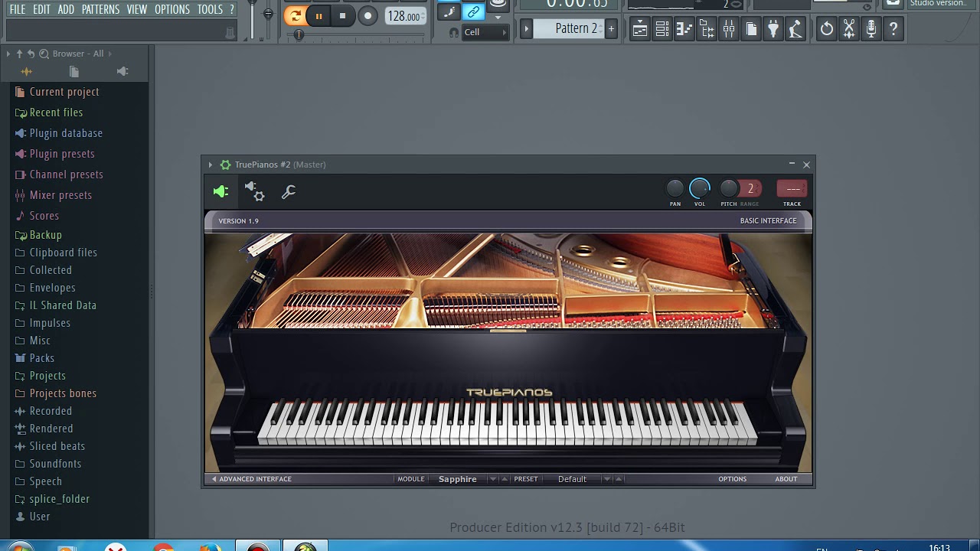
Task: Click the undo history circular arrow icon
Action: click(827, 30)
